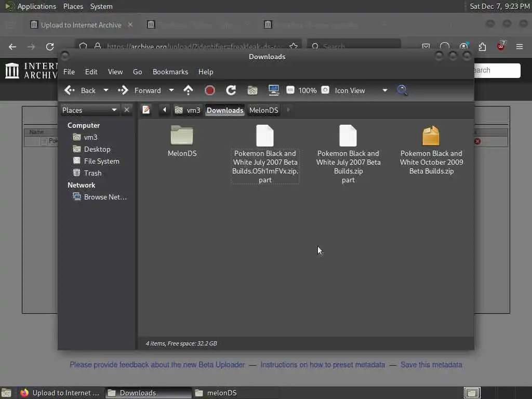The height and width of the screenshot is (399, 532).
Task: Switch to Upload to Internet Archive browser tab
Action: click(x=81, y=25)
